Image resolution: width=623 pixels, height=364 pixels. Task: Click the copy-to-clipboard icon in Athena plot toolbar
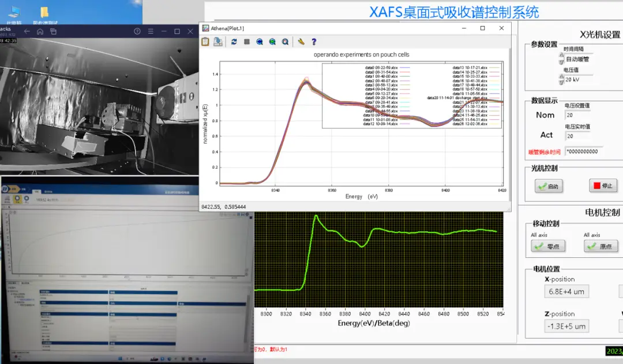pyautogui.click(x=205, y=42)
